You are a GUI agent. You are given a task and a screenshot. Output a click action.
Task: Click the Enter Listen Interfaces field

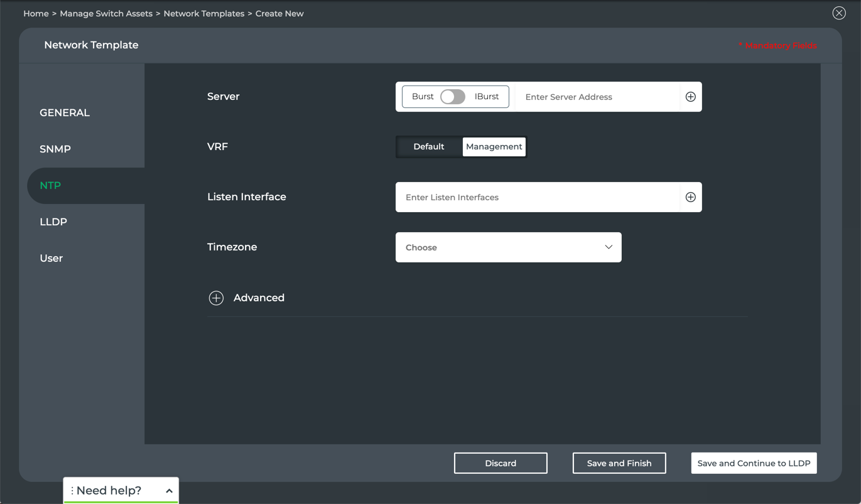click(537, 197)
